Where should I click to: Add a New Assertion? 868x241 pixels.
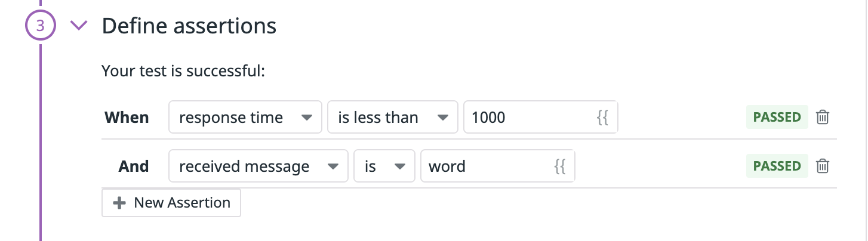171,203
